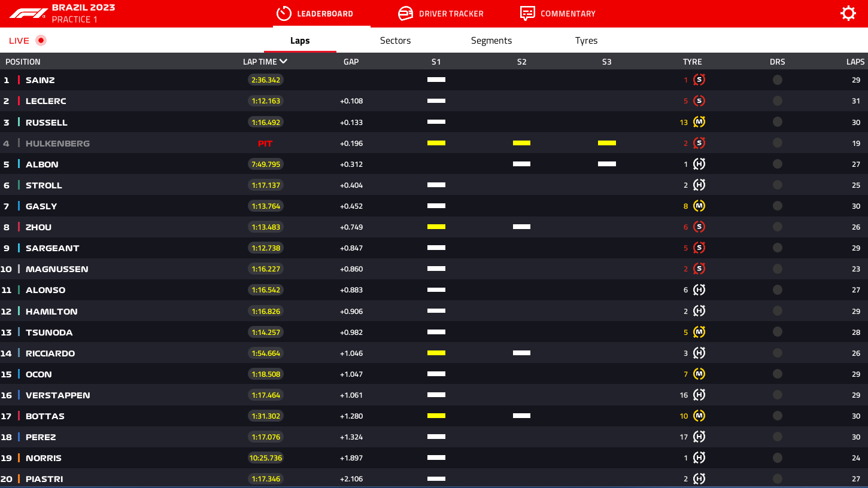
Task: Click the Commentary speech bubble icon
Action: point(527,13)
